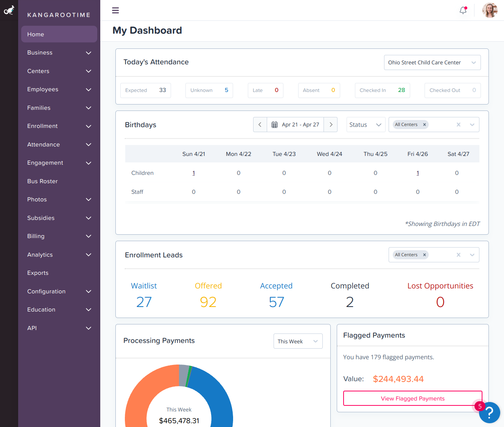Expand the Birthdays centers dropdown arrow

point(472,125)
